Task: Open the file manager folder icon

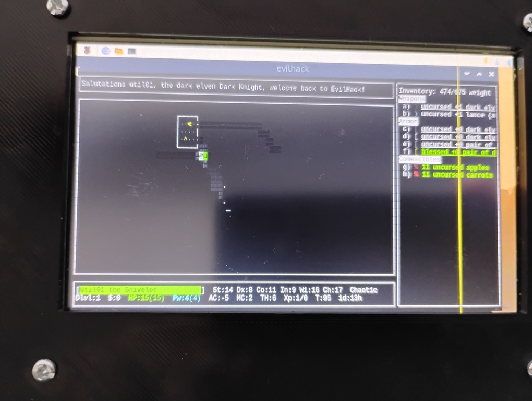Action: (x=119, y=51)
